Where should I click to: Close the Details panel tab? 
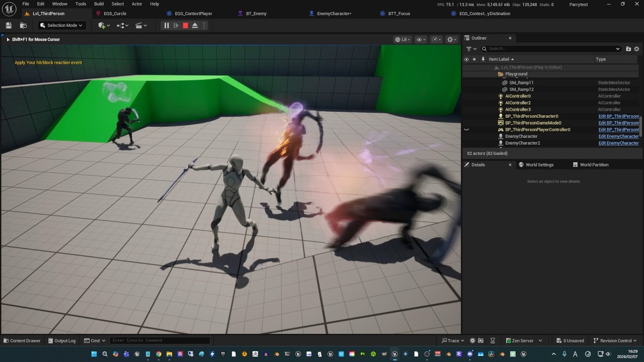[510, 165]
